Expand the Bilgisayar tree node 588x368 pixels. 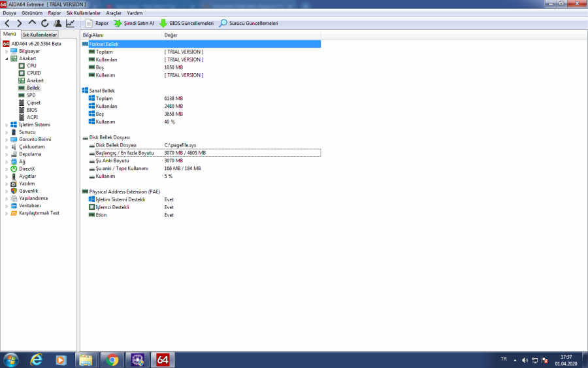(x=7, y=52)
